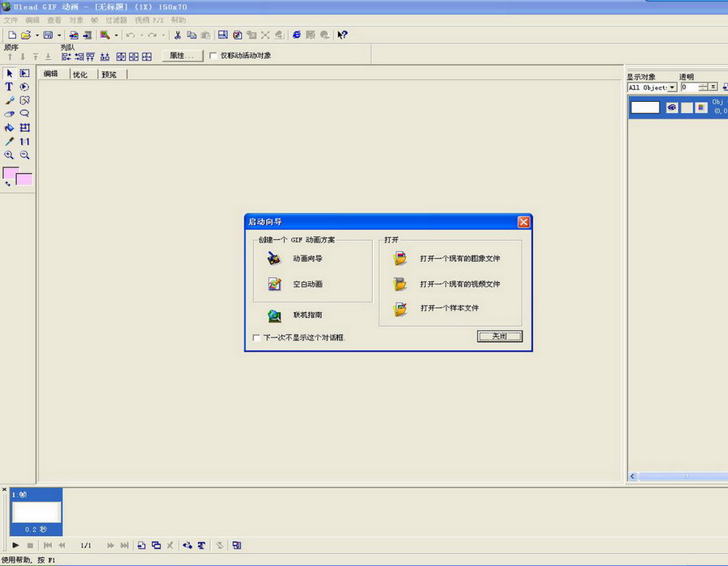Click the Undo arrow icon
Image resolution: width=728 pixels, height=566 pixels.
(130, 35)
